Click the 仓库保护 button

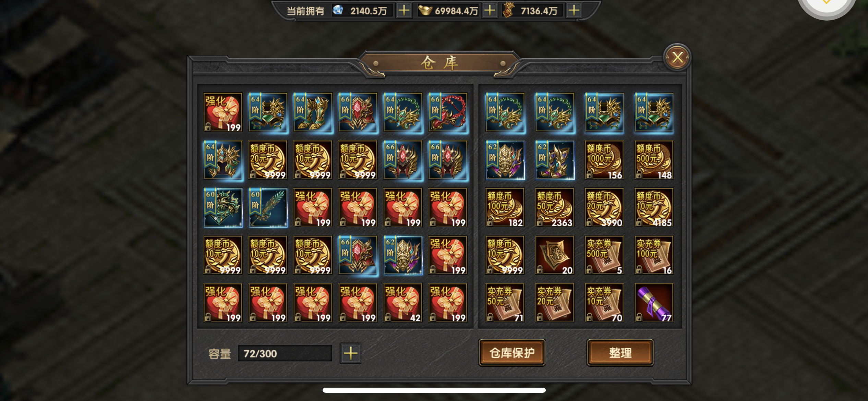coord(512,353)
